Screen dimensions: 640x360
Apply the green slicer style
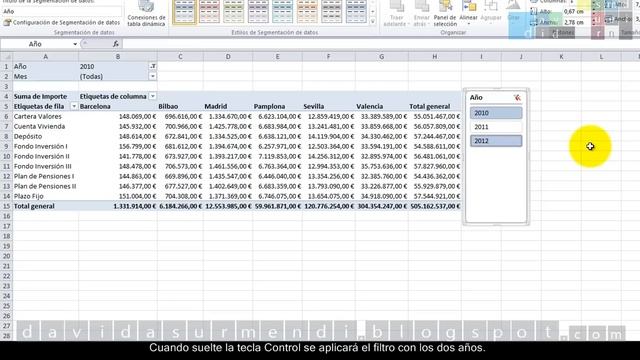point(233,12)
